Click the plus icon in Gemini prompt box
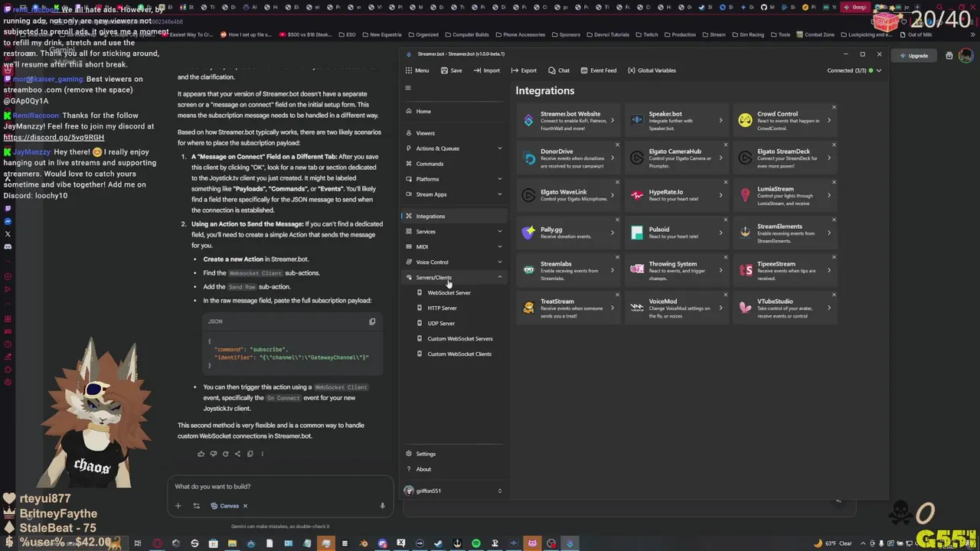The image size is (980, 551). point(178,506)
